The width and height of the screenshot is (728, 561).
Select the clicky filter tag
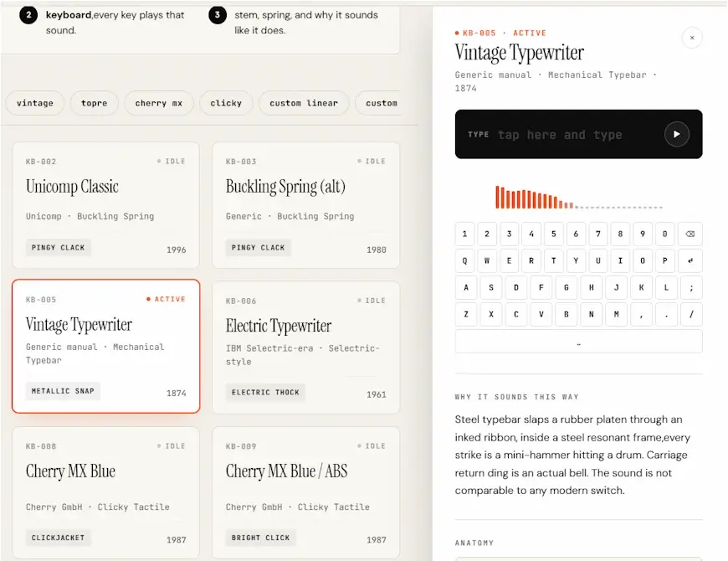click(226, 103)
